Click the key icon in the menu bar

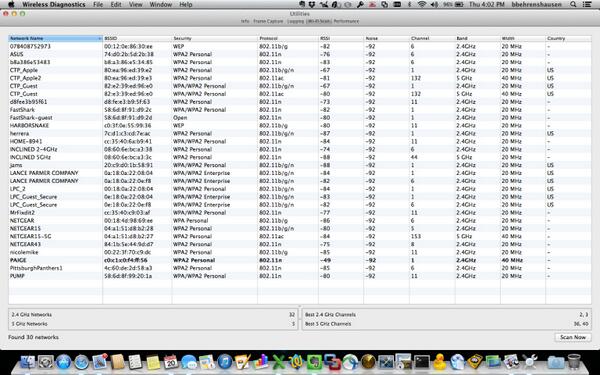pos(360,5)
